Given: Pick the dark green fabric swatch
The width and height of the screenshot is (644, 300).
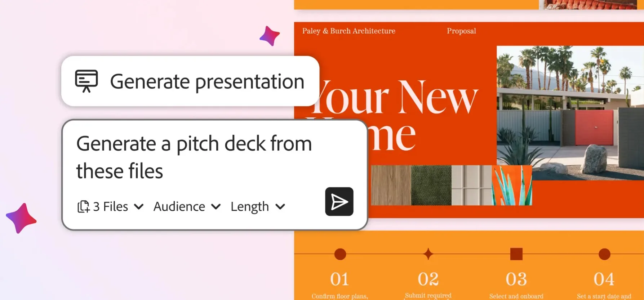Looking at the screenshot, I should (431, 185).
